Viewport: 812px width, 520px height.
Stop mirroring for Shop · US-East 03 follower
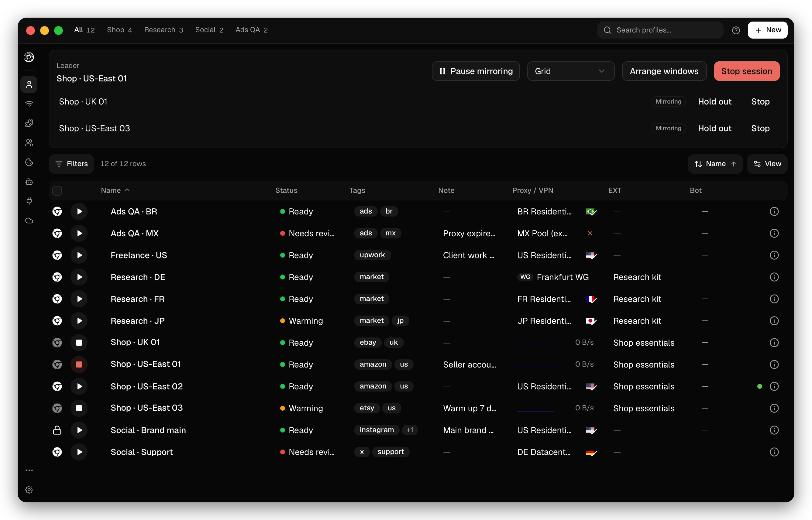(x=760, y=128)
